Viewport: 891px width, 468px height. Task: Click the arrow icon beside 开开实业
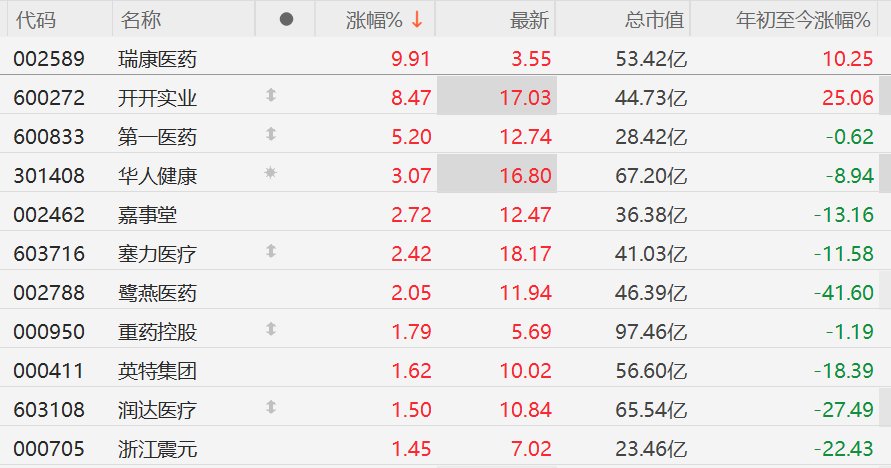[271, 95]
